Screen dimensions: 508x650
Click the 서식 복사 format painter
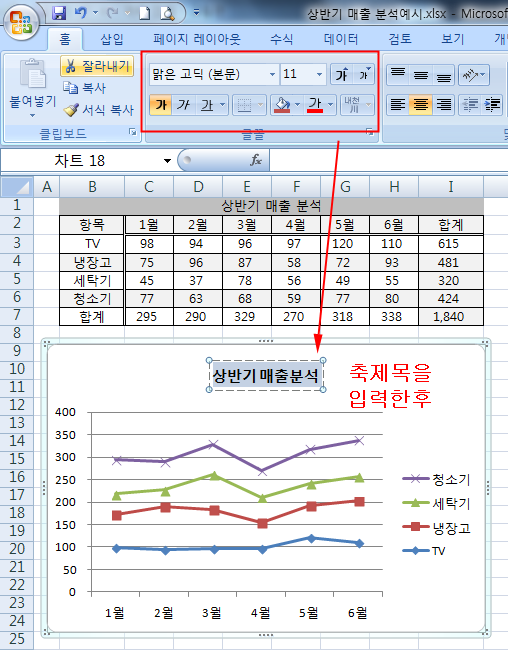coord(99,110)
